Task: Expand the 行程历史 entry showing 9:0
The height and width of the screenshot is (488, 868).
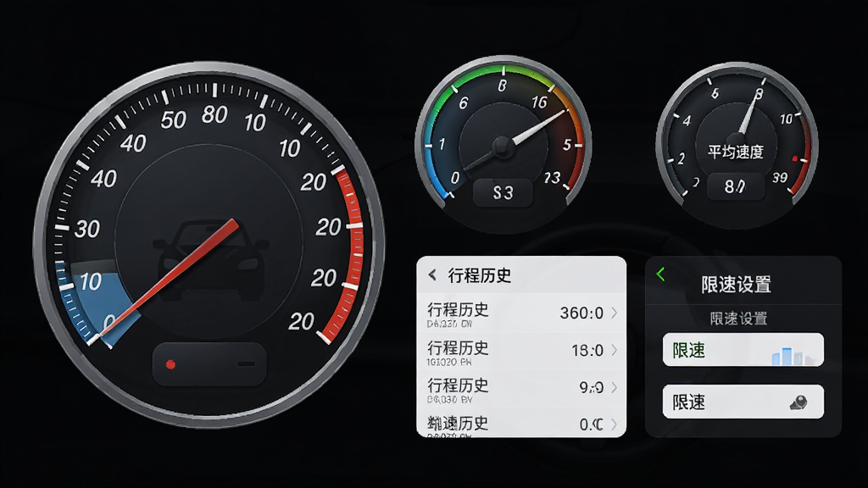Action: pyautogui.click(x=614, y=387)
